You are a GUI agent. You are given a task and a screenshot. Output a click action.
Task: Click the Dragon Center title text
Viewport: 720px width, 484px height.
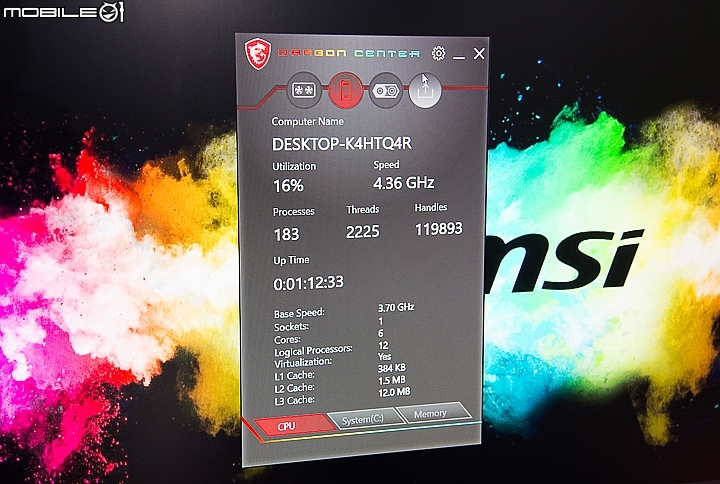click(x=349, y=53)
